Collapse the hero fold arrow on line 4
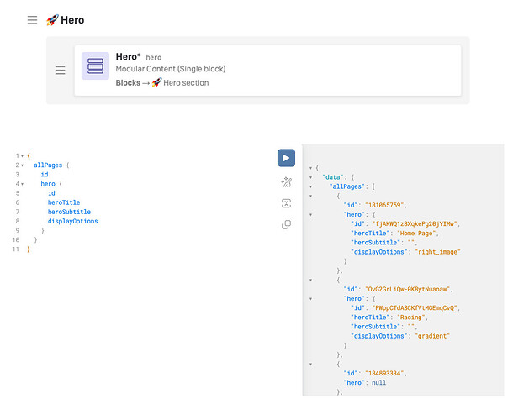Image resolution: width=513 pixels, height=420 pixels. [22, 184]
